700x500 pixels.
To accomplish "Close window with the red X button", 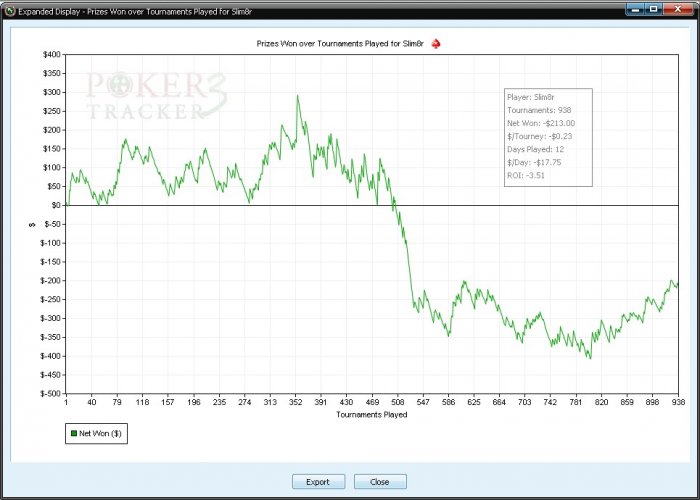I will (678, 9).
